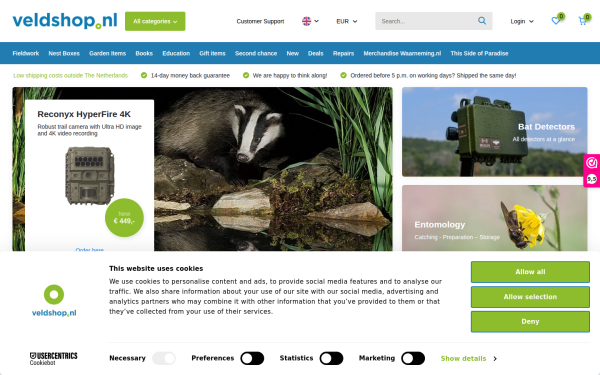Click 14-day money back guarantee text
The image size is (600, 375).
coord(190,75)
